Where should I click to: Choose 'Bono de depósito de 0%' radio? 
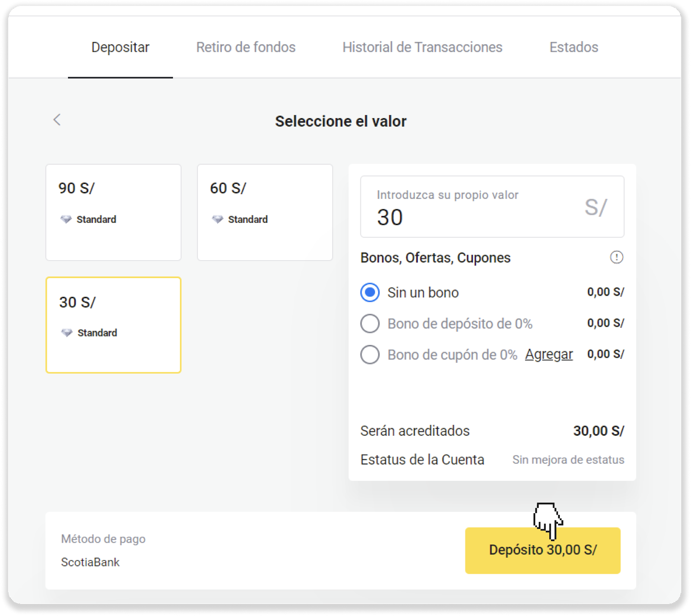tap(370, 323)
